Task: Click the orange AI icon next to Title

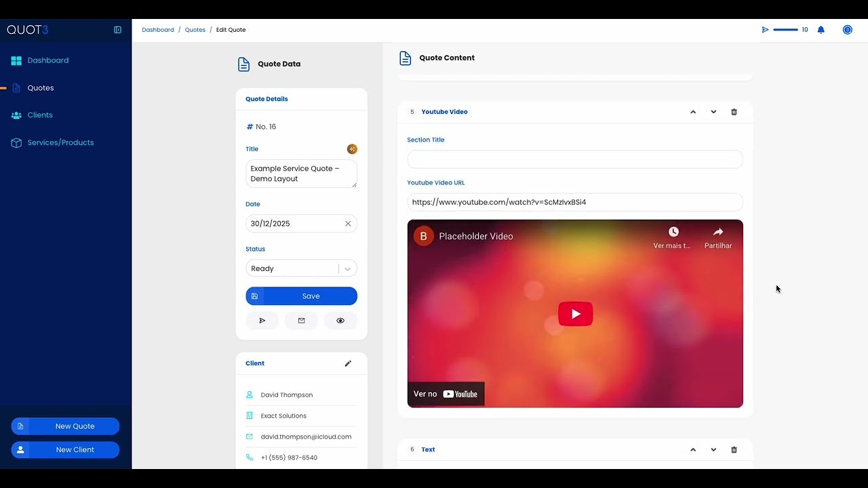Action: (352, 149)
